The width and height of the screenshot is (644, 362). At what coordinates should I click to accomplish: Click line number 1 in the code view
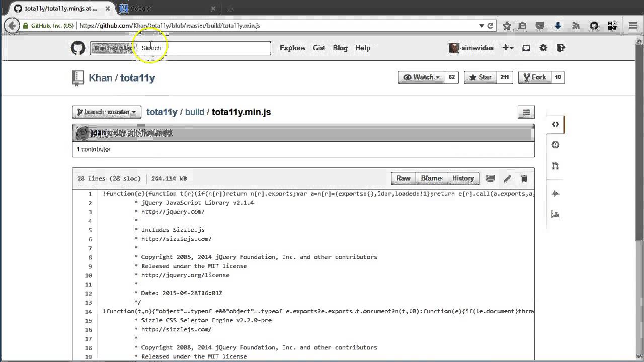(x=90, y=194)
